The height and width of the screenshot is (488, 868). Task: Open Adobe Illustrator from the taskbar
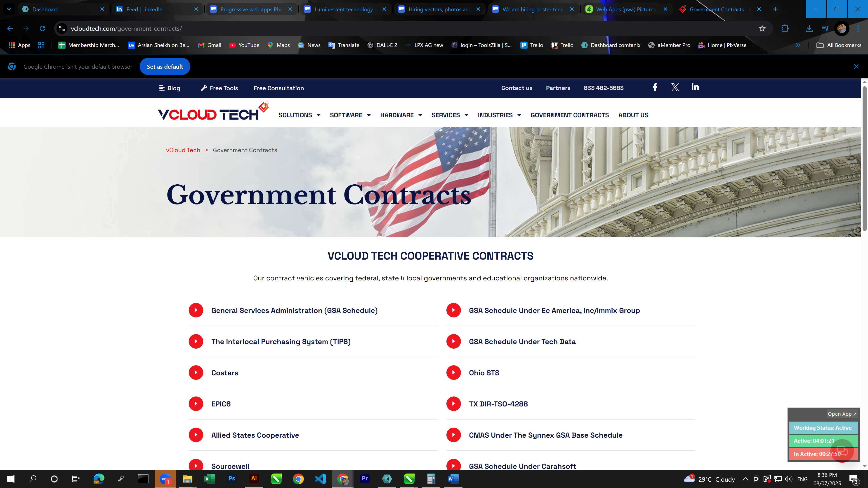254,479
